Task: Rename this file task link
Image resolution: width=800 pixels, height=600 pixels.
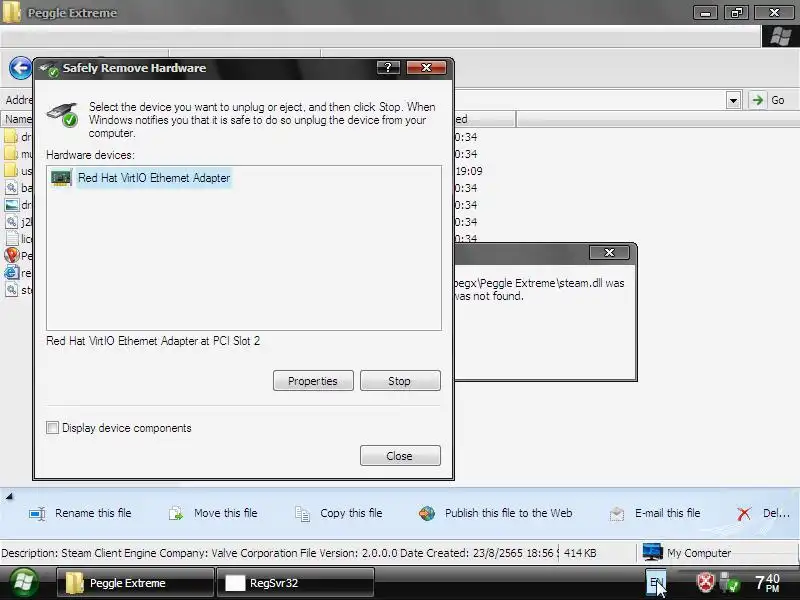Action: [93, 513]
